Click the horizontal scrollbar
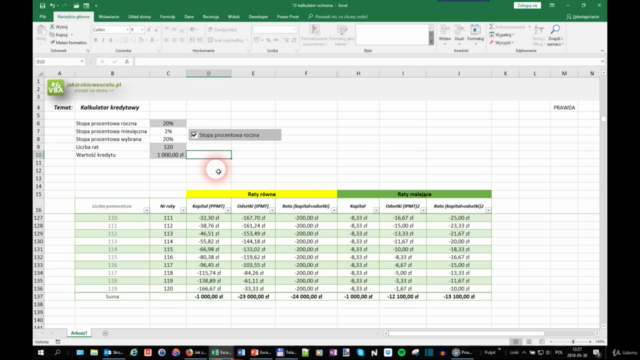 466,333
